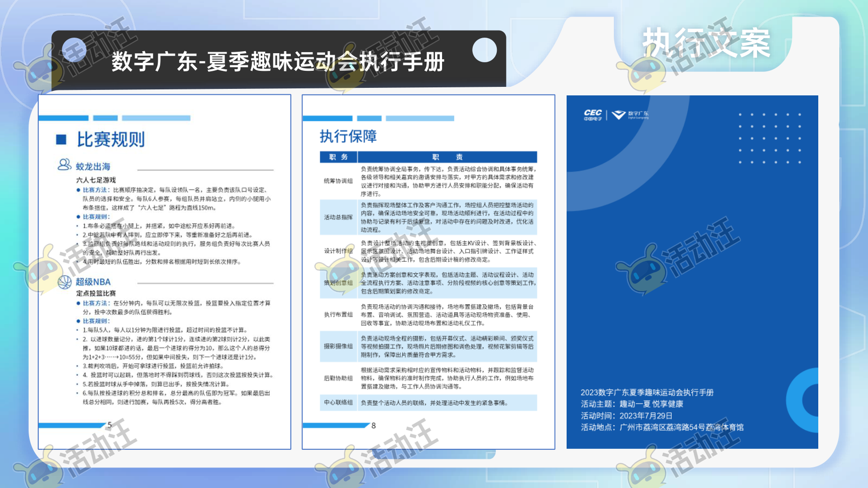The height and width of the screenshot is (488, 868).
Task: Click page number 8 at page bottom
Action: click(x=374, y=426)
